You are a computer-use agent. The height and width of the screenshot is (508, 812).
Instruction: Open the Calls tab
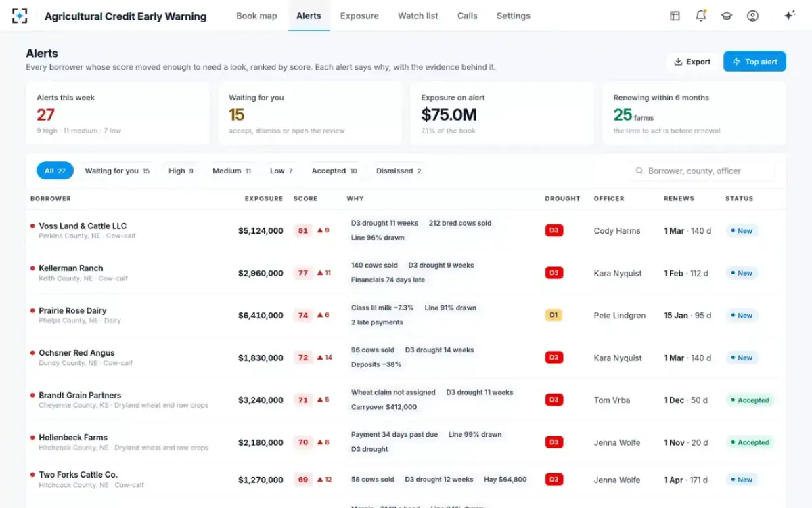click(467, 16)
